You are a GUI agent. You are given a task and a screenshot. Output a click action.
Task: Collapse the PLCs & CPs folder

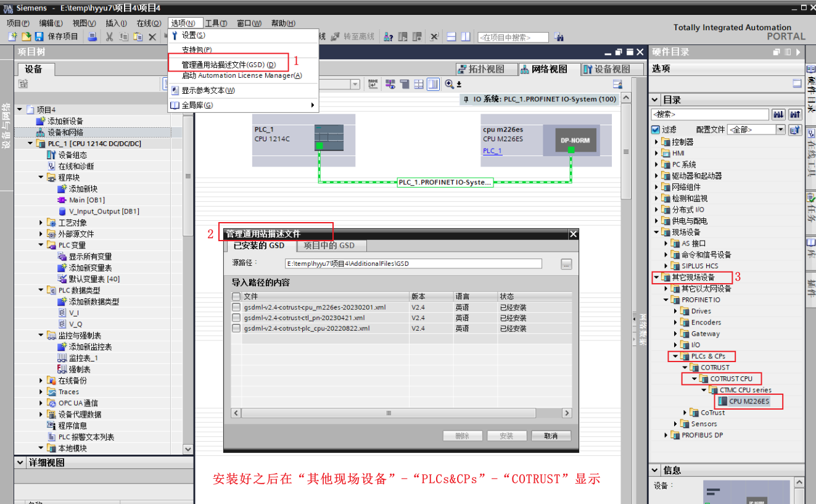[x=675, y=356]
